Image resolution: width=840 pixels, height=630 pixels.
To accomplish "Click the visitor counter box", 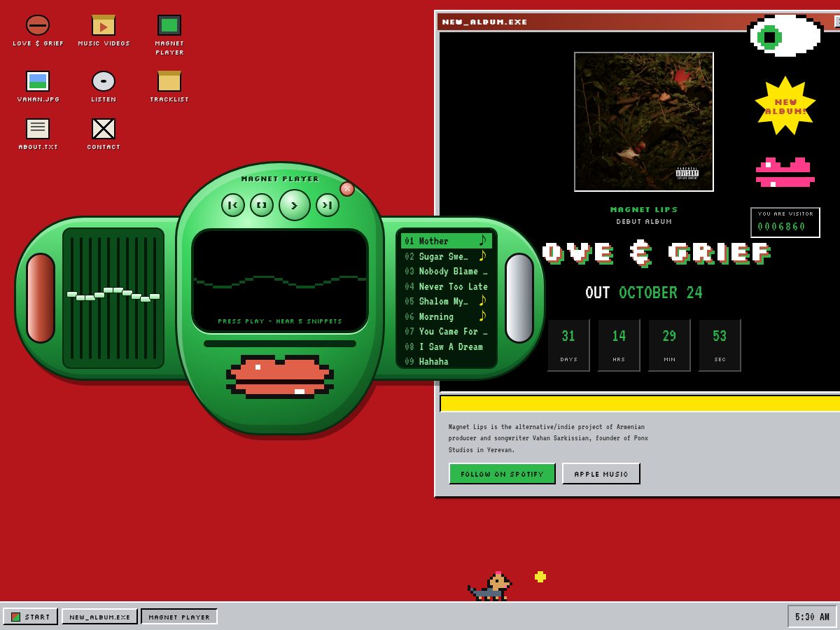I will pos(785,223).
